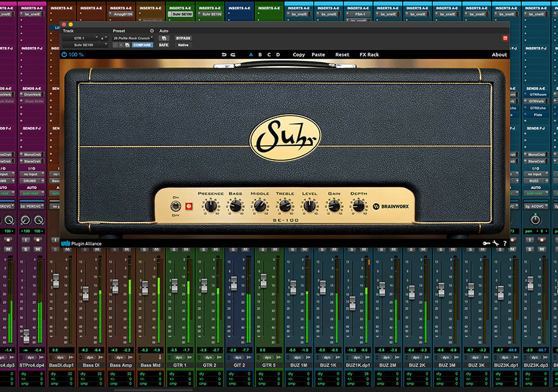Screen dimensions: 558x392
Task: Click the key license icon
Action: point(485,243)
